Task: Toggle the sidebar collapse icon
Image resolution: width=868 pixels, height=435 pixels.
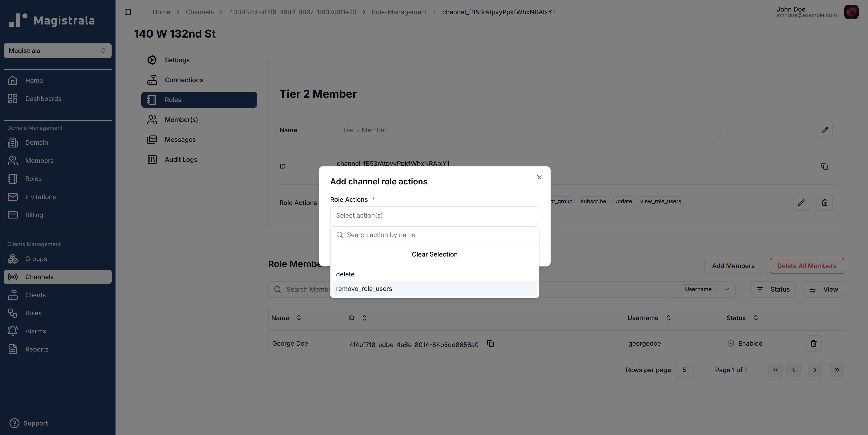Action: 128,12
